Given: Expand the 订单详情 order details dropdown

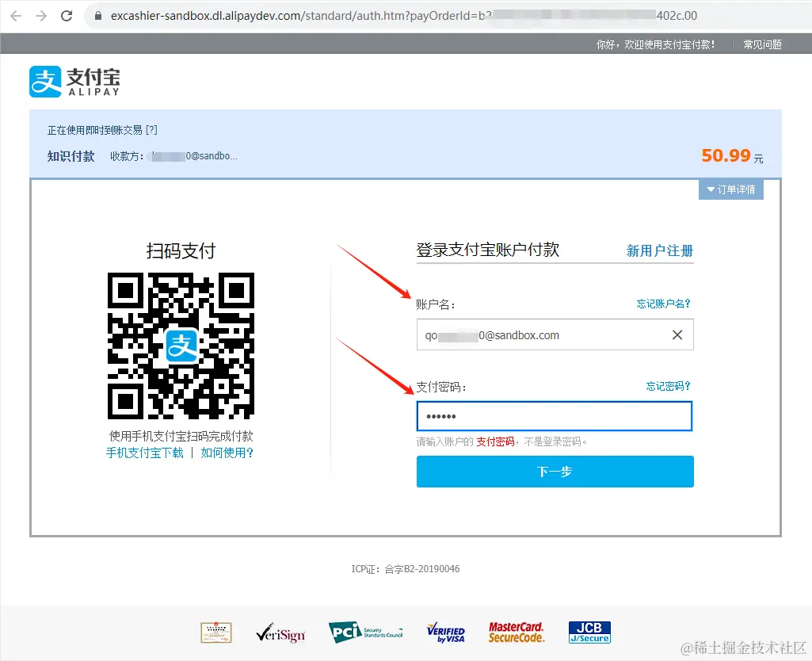Looking at the screenshot, I should click(x=730, y=189).
